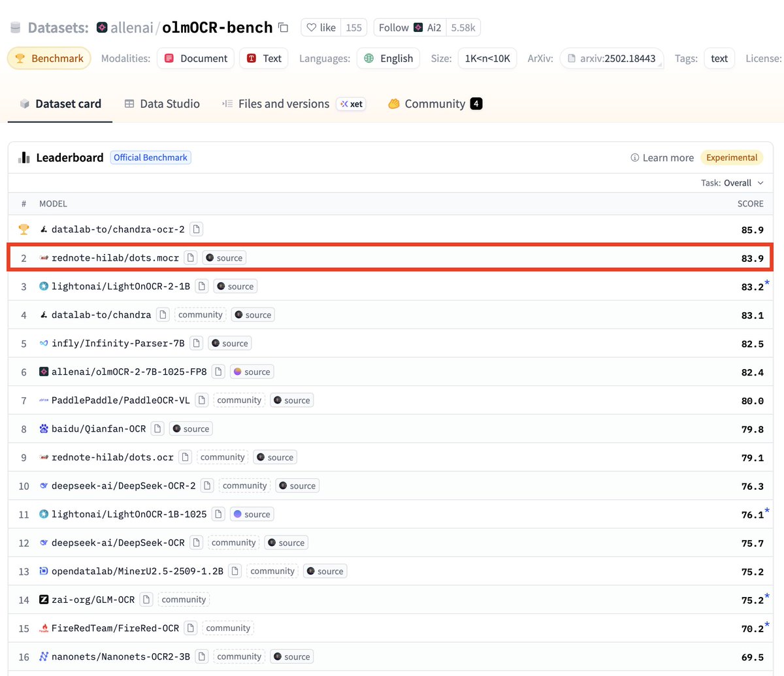Expand the Task: Overall dropdown
The height and width of the screenshot is (676, 784).
click(x=732, y=183)
